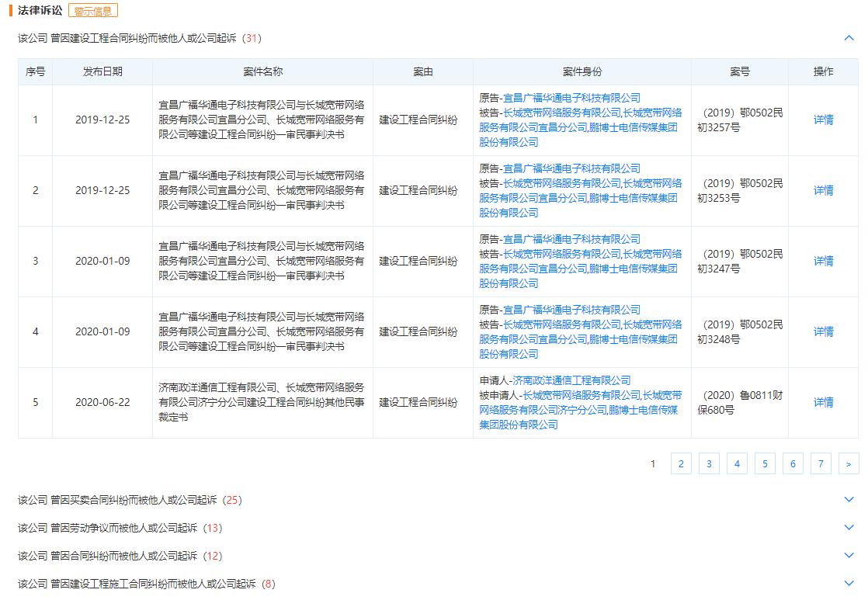Open plaintiff 宜昌广福华通电子科技有限公司 in row 3
Viewport: 868px width, 607px height.
click(x=571, y=239)
